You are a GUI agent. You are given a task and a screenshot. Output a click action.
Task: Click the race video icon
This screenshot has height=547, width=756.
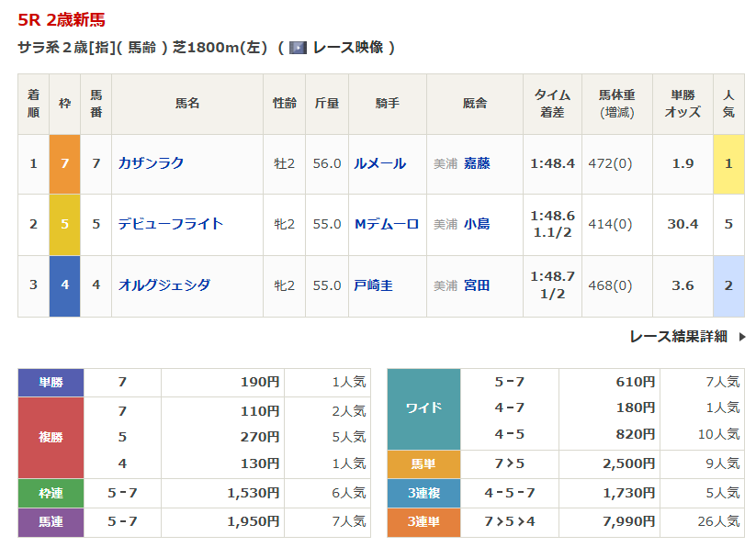(298, 47)
